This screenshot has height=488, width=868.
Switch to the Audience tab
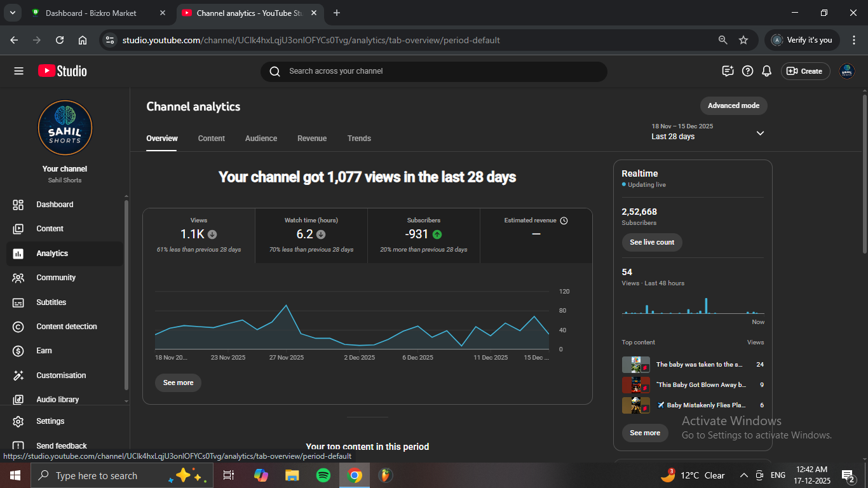pos(261,139)
